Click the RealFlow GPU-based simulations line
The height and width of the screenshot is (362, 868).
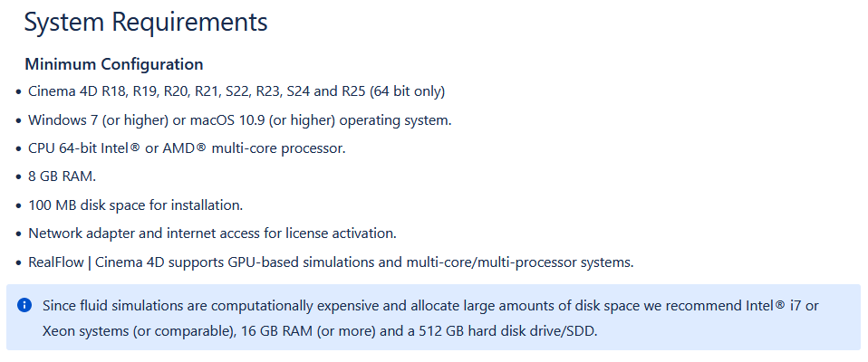tap(331, 262)
